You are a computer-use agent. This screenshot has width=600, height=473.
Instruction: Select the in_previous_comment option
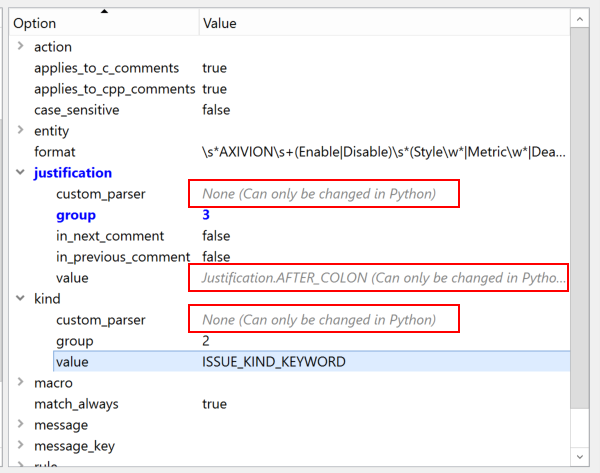tap(123, 257)
